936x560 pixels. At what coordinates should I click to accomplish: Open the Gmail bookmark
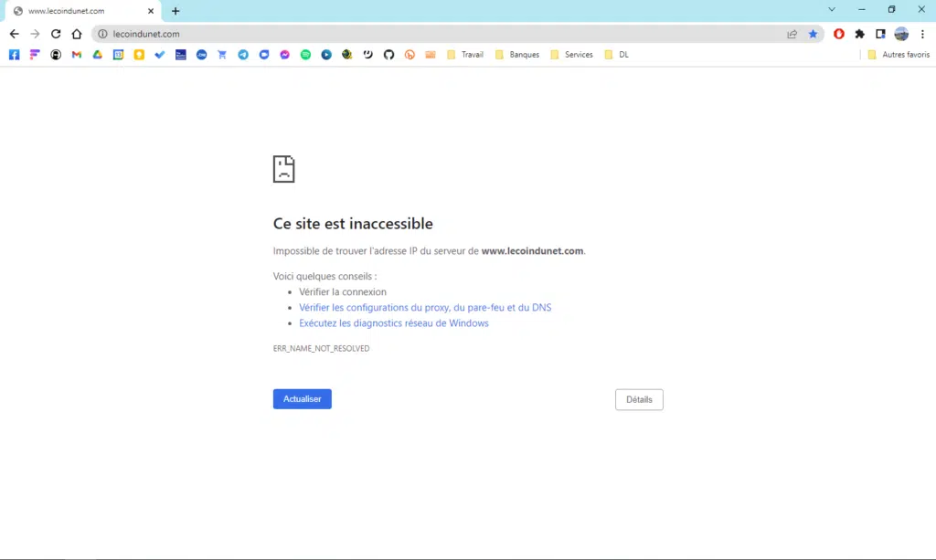(77, 54)
